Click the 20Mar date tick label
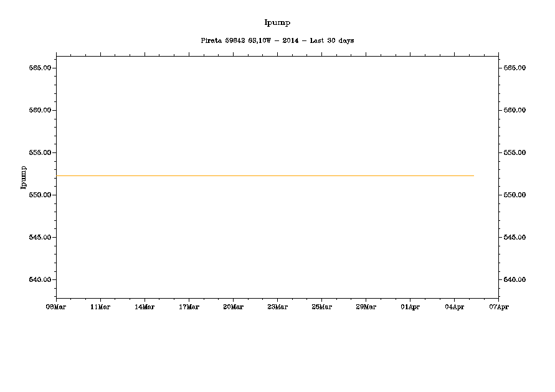This screenshot has height=392, width=555. pos(233,307)
